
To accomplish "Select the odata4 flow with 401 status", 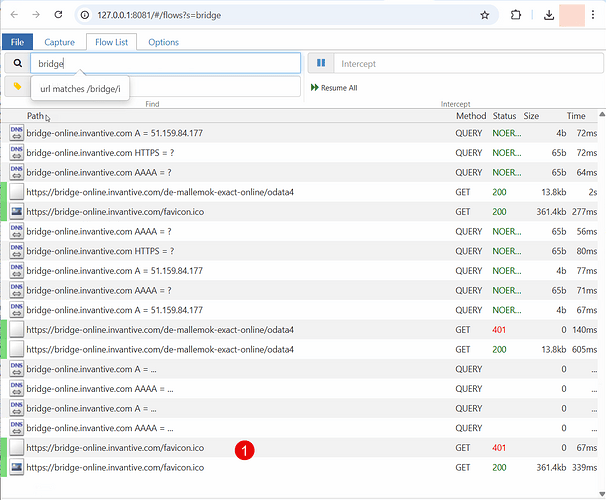I will click(300, 330).
